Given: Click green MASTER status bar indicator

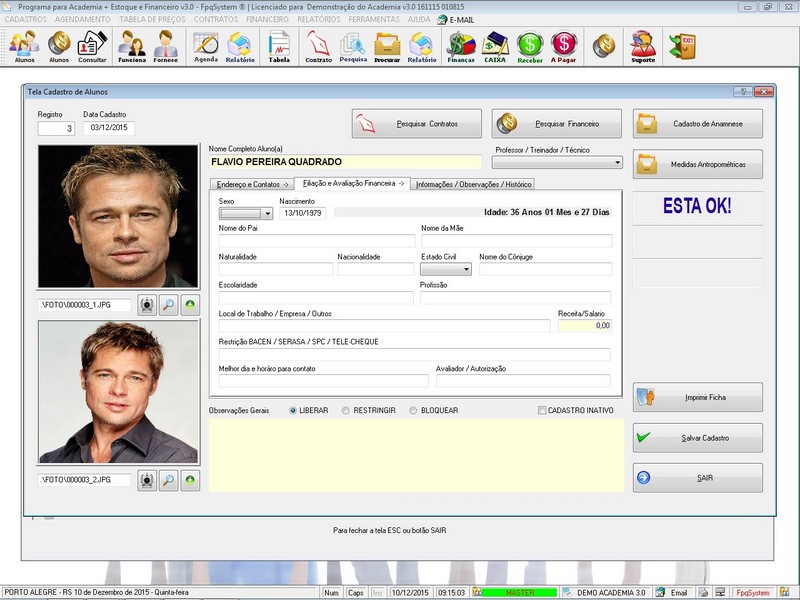Looking at the screenshot, I should coord(519,593).
